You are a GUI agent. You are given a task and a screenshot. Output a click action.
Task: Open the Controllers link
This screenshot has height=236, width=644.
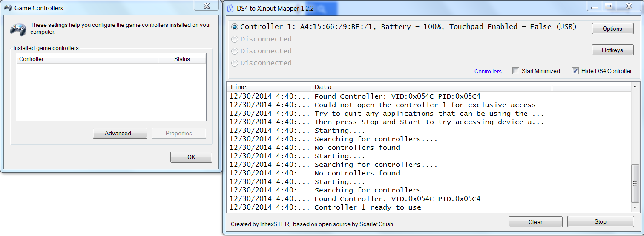tap(488, 71)
